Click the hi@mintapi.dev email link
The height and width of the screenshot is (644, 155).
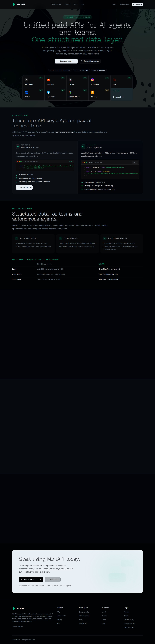(x=17, y=626)
